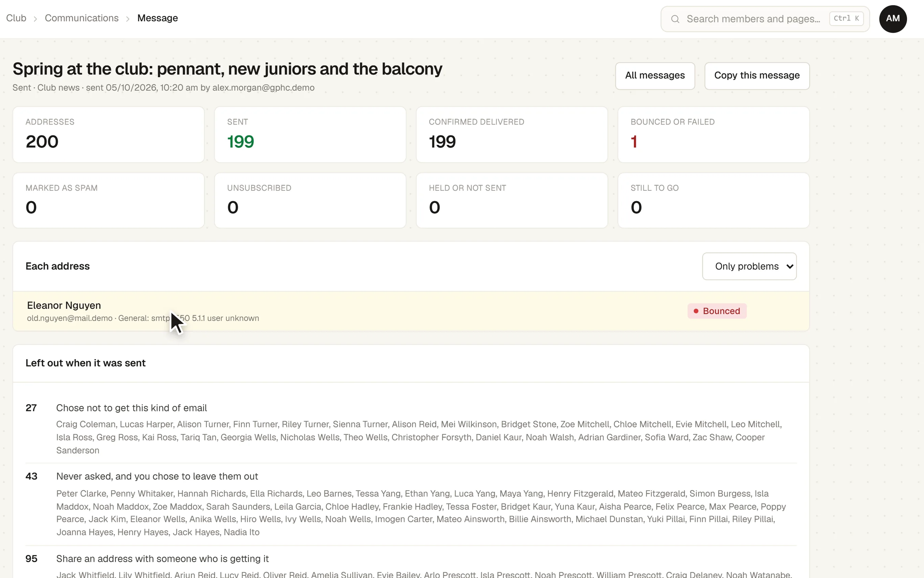
Task: Select the Addresses 200 stat card
Action: (x=108, y=135)
